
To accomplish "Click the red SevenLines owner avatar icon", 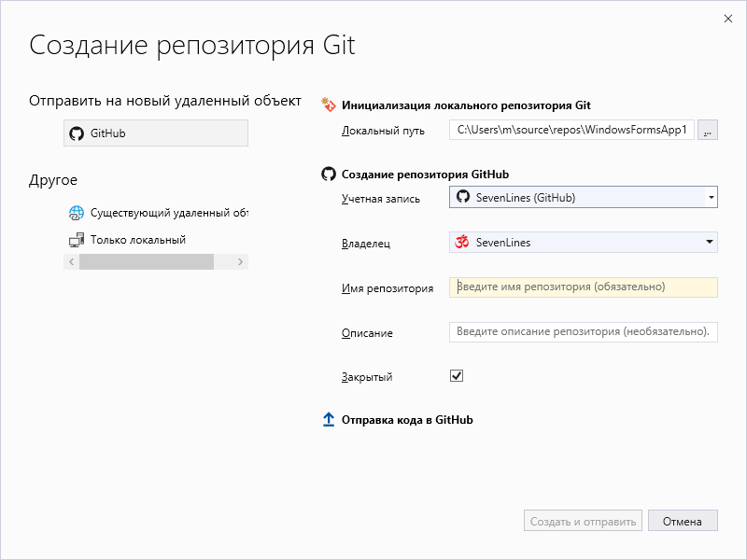I will 462,242.
